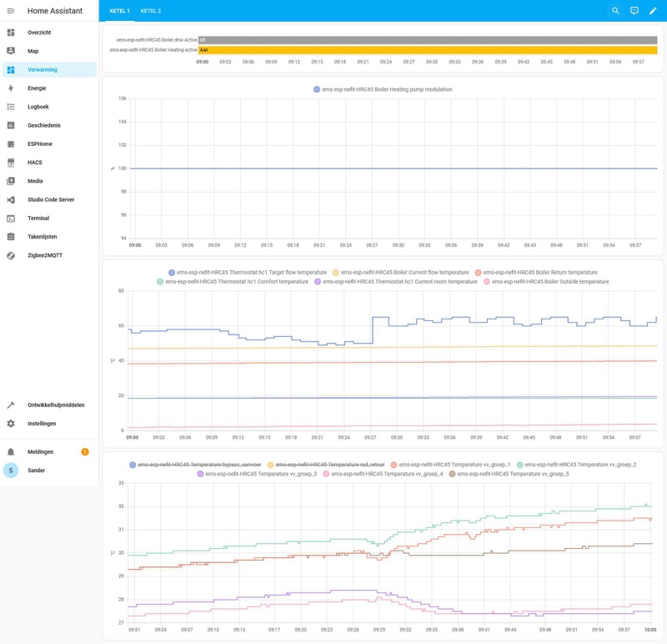This screenshot has width=667, height=644.
Task: Open the assistant chat icon in the header
Action: (x=634, y=11)
